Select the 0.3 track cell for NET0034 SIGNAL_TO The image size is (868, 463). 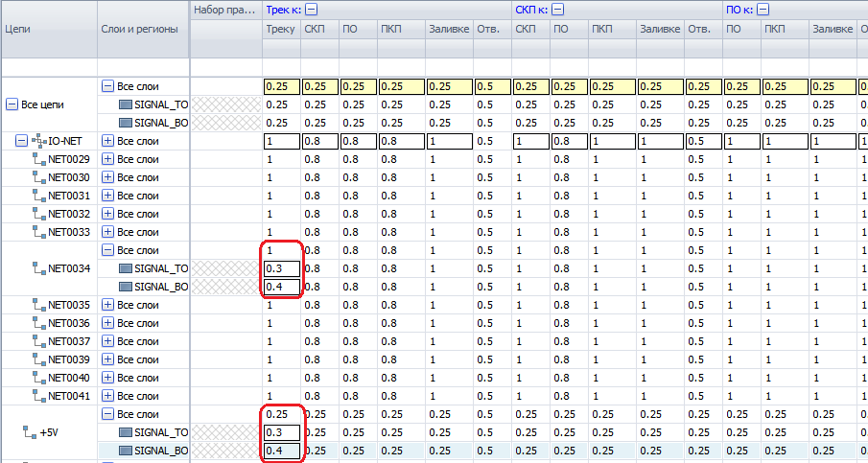coord(281,268)
